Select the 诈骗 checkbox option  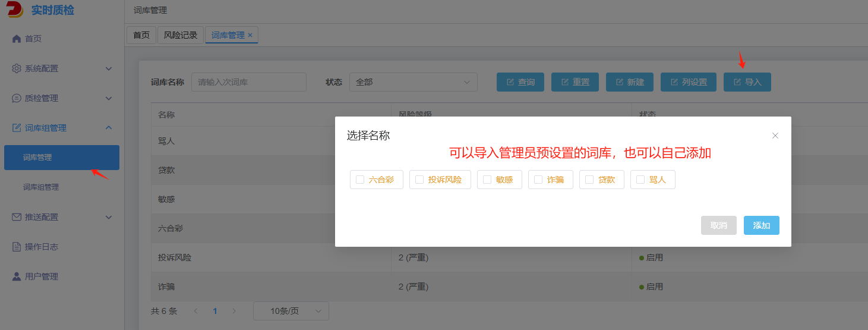click(538, 180)
